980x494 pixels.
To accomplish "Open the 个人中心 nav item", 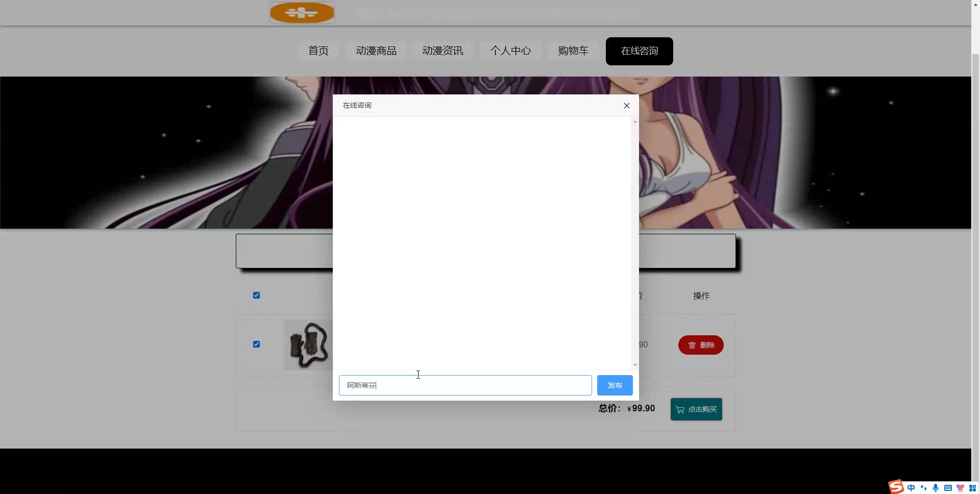I will pos(510,51).
